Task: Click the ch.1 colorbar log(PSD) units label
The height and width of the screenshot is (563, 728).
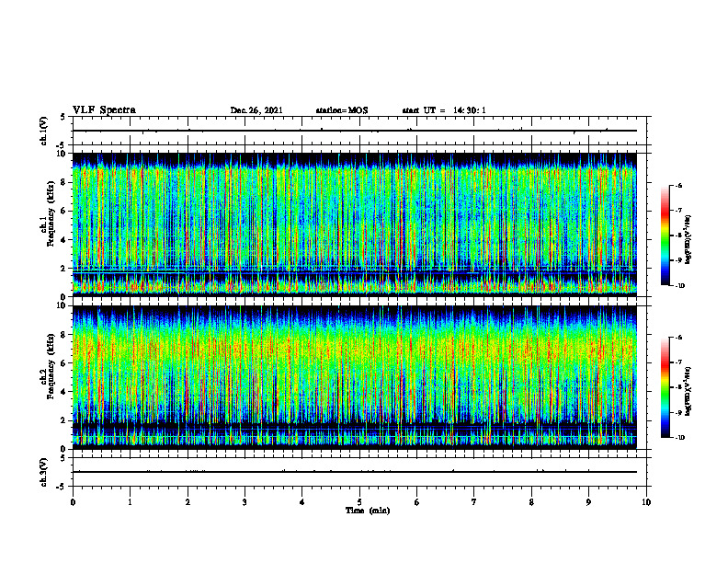Action: tap(688, 240)
